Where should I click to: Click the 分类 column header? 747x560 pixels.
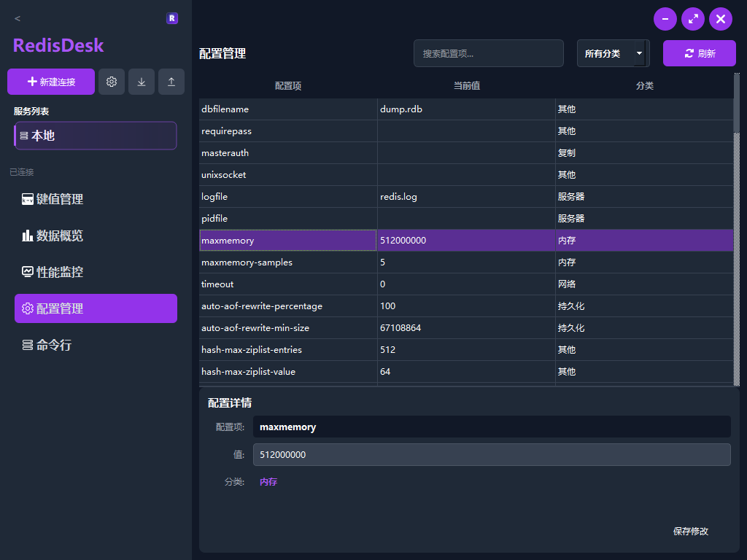pos(645,86)
